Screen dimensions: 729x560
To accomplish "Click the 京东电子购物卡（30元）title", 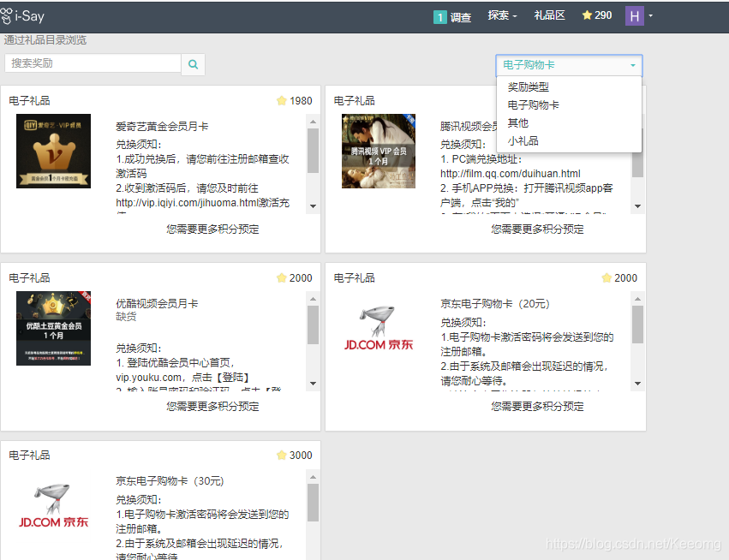I will coord(170,481).
